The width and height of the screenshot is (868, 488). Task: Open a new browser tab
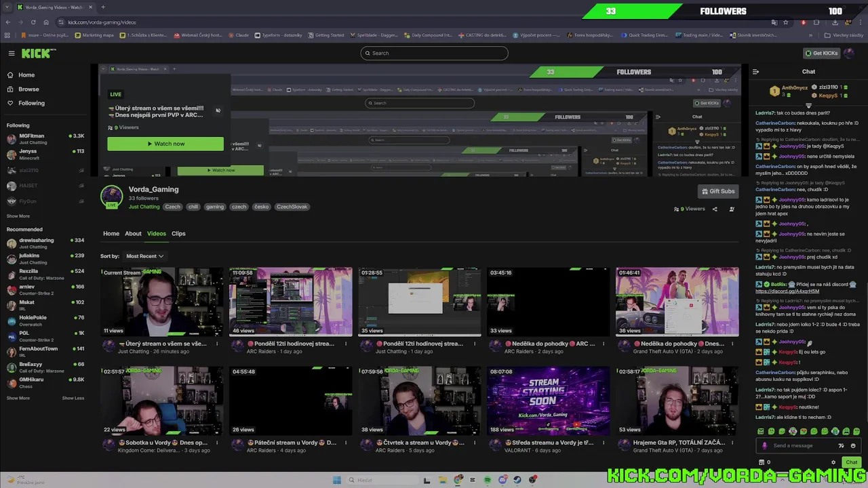click(103, 7)
